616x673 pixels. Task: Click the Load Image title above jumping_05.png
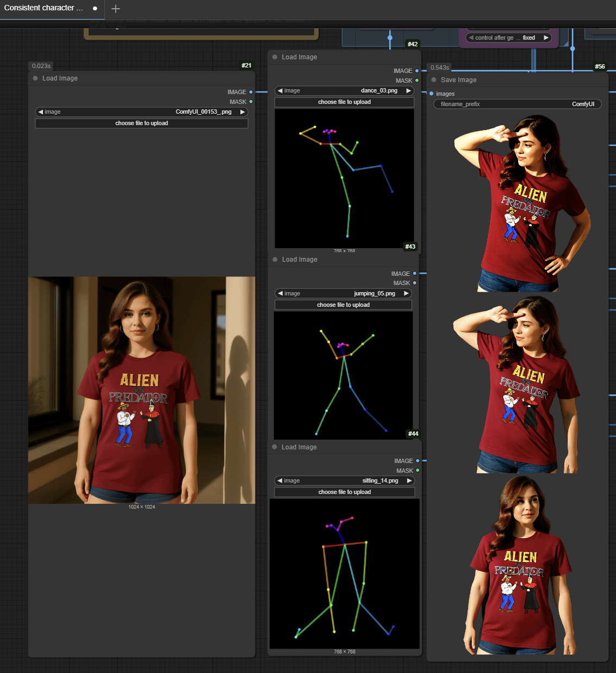click(300, 260)
